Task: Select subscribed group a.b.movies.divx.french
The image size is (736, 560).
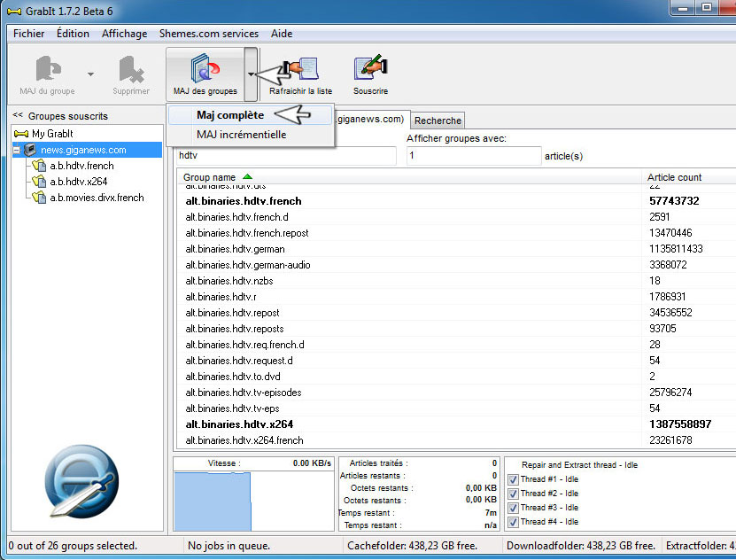Action: click(97, 198)
